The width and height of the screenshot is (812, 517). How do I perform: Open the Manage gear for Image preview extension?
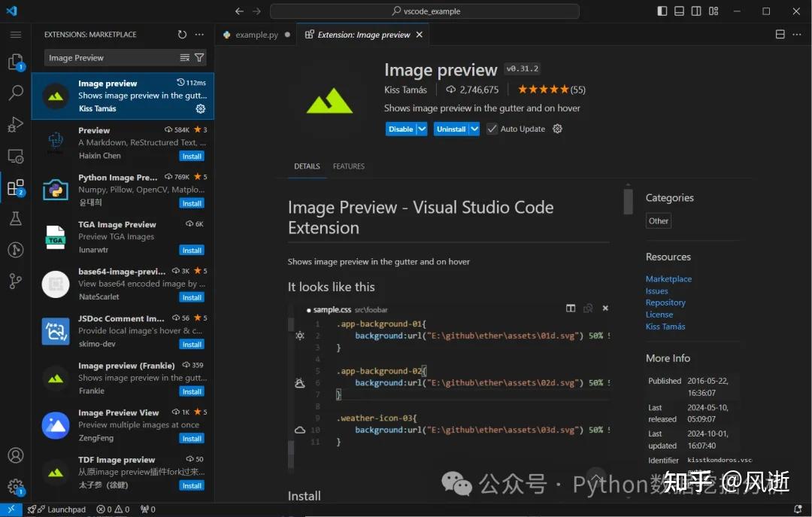click(201, 108)
